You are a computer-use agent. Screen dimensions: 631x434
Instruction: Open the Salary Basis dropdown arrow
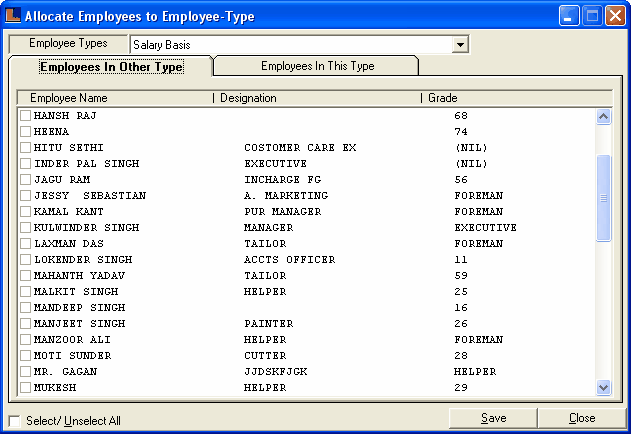pyautogui.click(x=460, y=44)
